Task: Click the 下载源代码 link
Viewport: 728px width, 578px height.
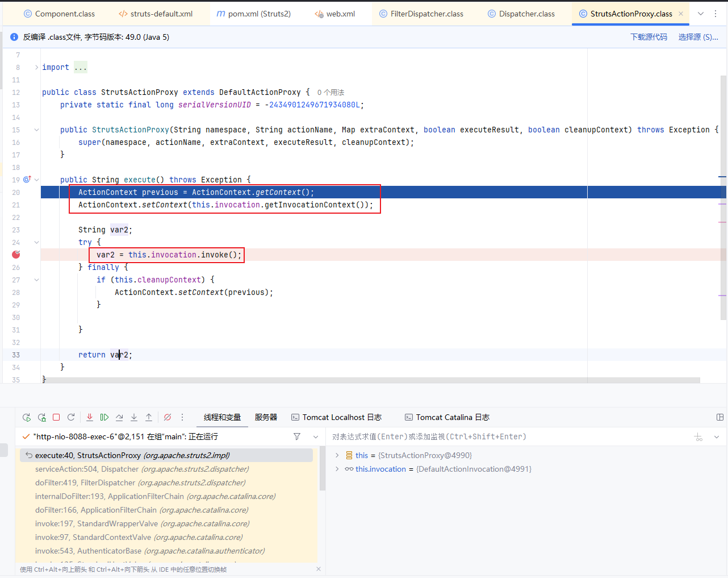Action: pos(649,37)
